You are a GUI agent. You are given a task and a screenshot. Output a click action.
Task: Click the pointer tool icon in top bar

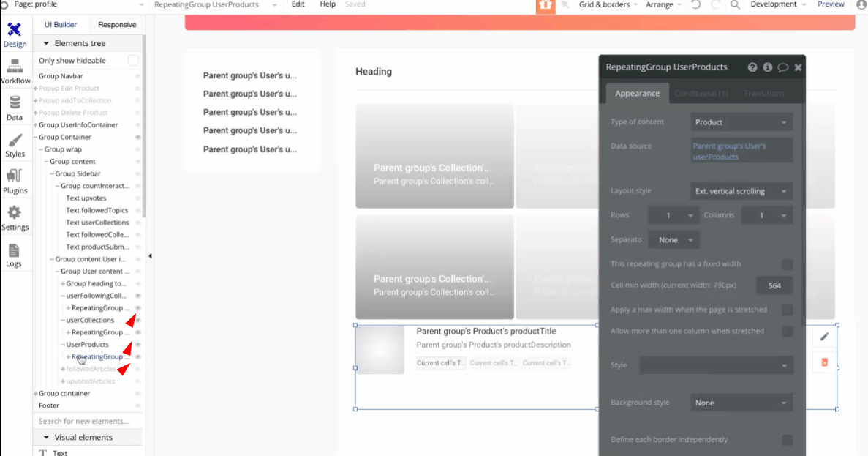(x=565, y=5)
